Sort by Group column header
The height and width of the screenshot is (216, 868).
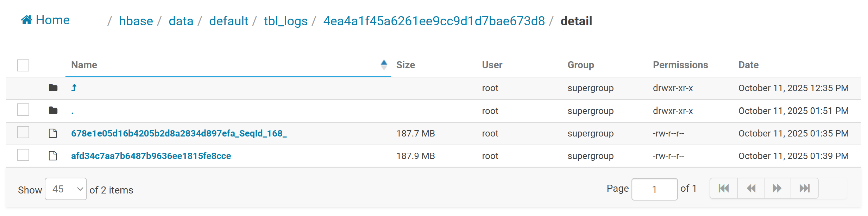tap(581, 65)
